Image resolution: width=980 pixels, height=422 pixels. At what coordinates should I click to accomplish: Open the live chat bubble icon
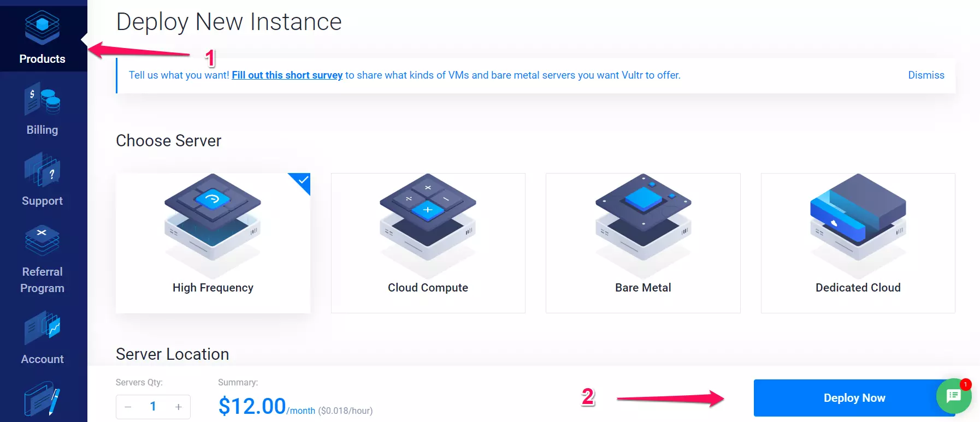click(953, 396)
